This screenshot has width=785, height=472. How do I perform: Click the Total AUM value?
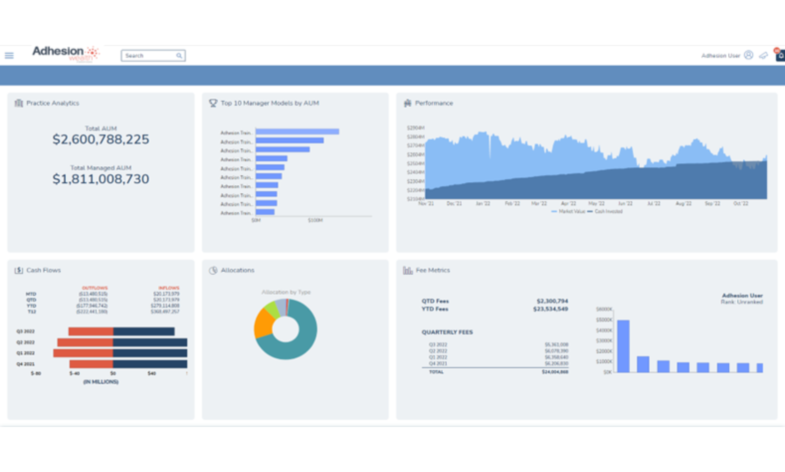click(101, 140)
